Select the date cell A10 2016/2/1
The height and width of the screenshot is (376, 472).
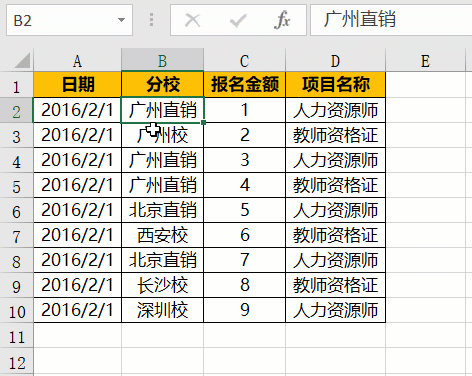tap(77, 310)
